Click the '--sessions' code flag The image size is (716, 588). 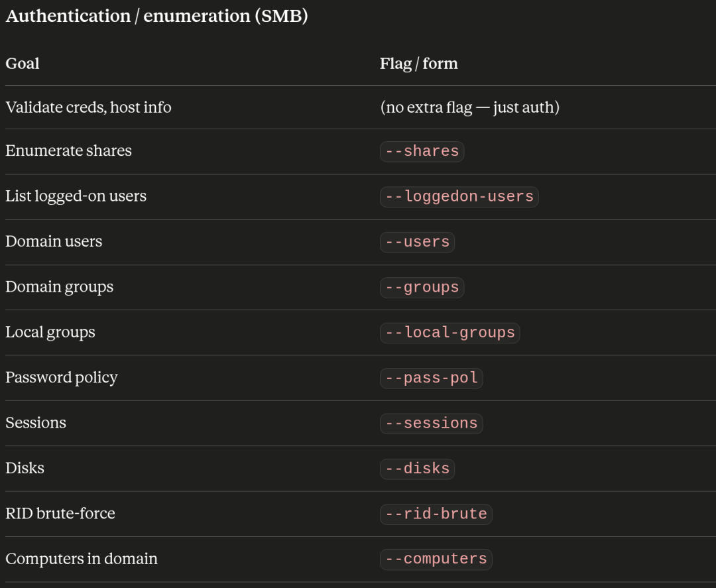431,424
